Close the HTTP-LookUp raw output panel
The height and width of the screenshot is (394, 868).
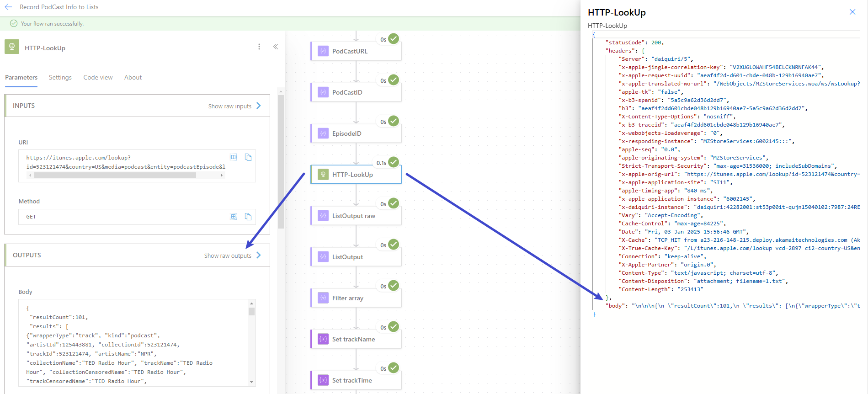point(852,12)
